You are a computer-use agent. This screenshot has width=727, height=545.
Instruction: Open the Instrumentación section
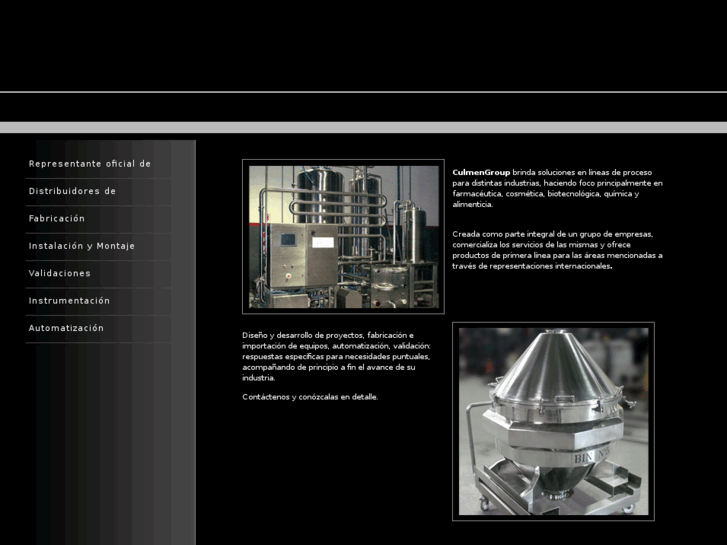pyautogui.click(x=69, y=301)
